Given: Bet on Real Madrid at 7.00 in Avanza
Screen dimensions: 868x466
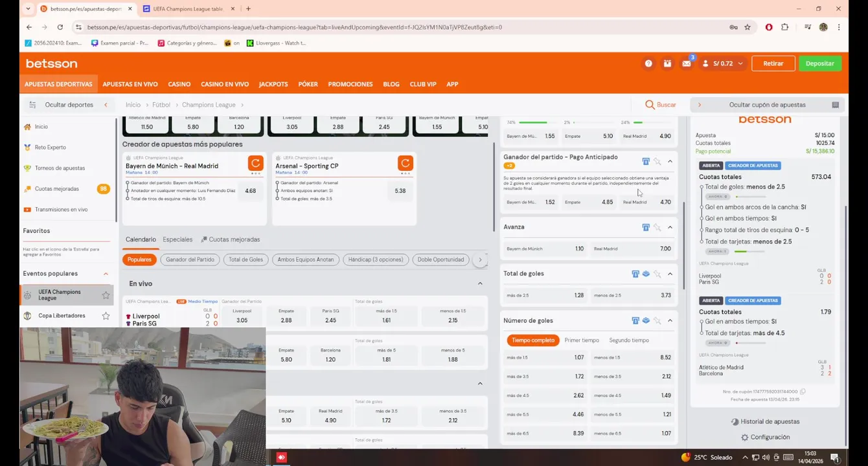Looking at the screenshot, I should 633,249.
